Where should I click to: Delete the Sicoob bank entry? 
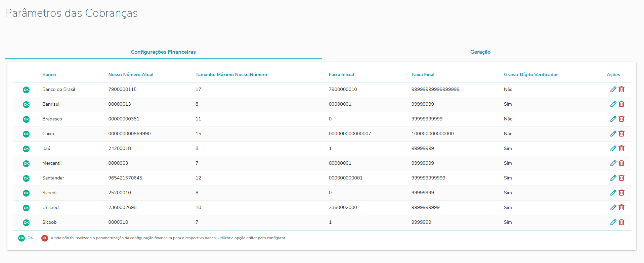[621, 222]
